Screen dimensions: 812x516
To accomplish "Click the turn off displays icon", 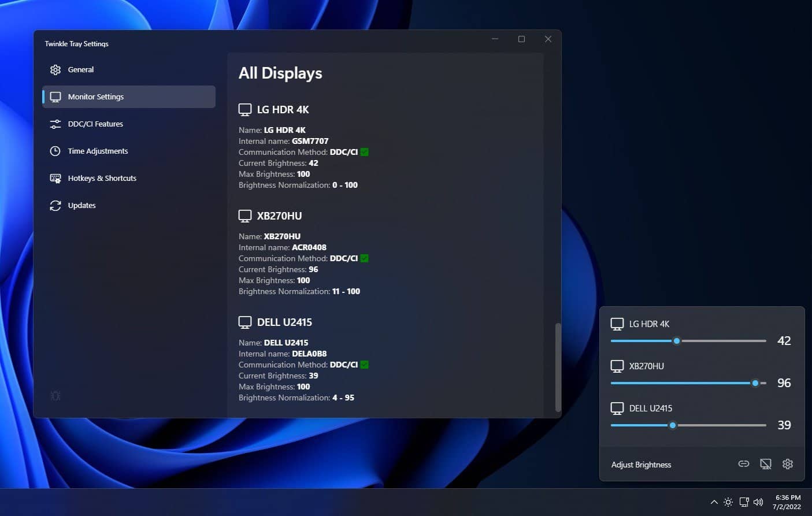I will click(x=766, y=464).
